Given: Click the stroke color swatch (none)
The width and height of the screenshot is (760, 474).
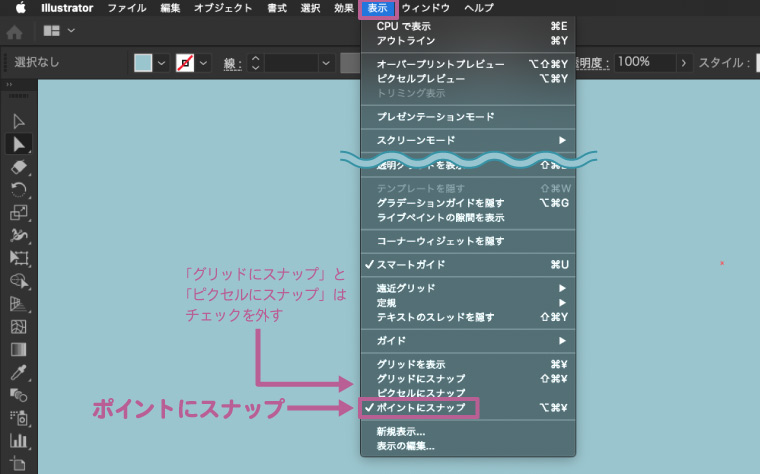Looking at the screenshot, I should click(x=185, y=63).
